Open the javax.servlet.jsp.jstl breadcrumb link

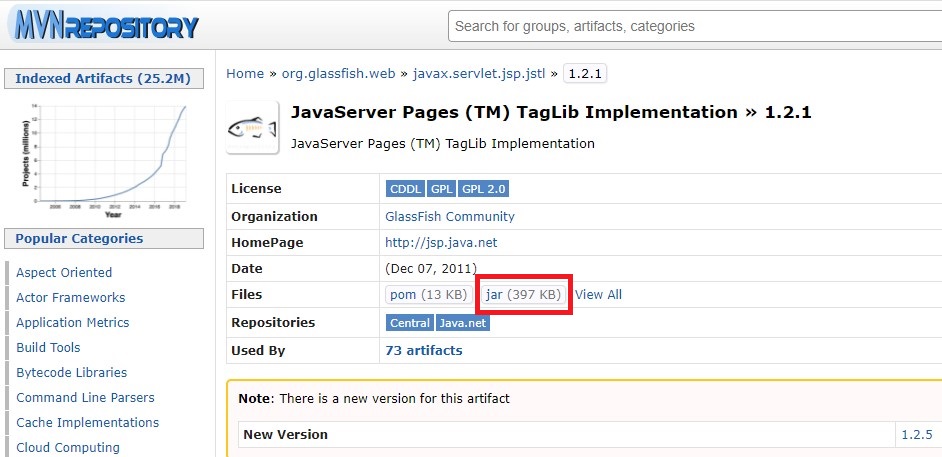[479, 74]
